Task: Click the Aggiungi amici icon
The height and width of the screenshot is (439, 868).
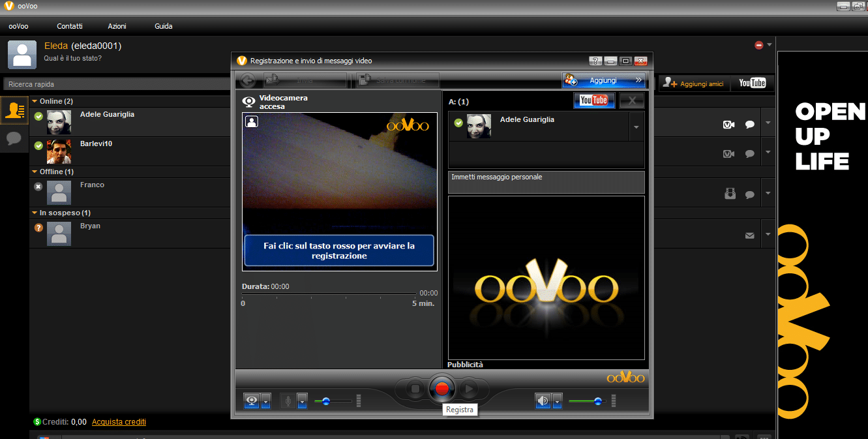Action: point(670,83)
